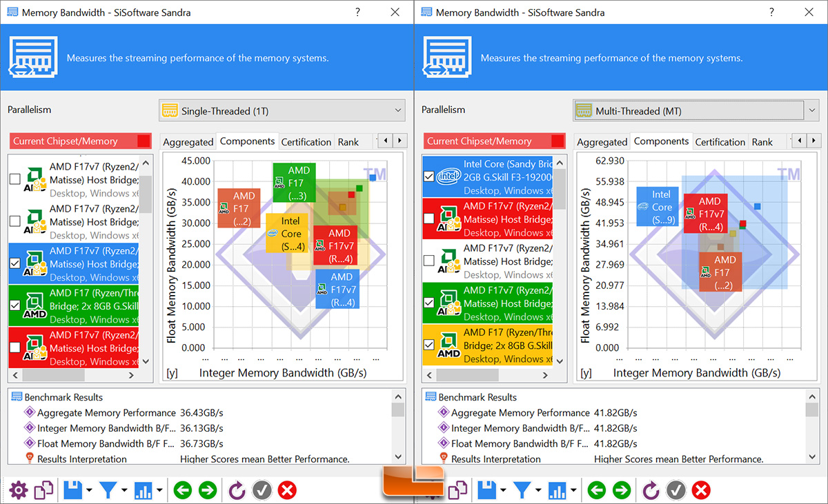Image resolution: width=828 pixels, height=504 pixels.
Task: Click green back arrow in right window
Action: coord(597,490)
